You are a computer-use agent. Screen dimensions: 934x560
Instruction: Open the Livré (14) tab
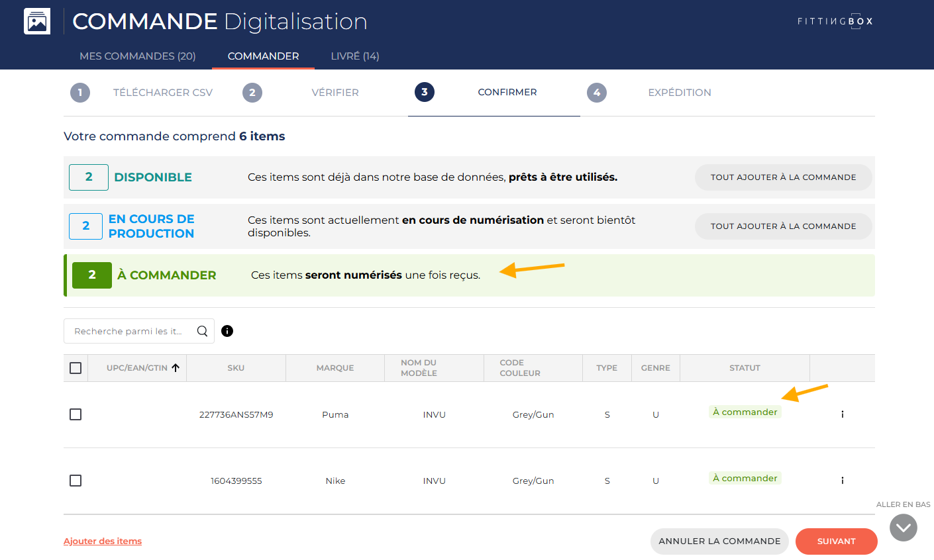[355, 56]
